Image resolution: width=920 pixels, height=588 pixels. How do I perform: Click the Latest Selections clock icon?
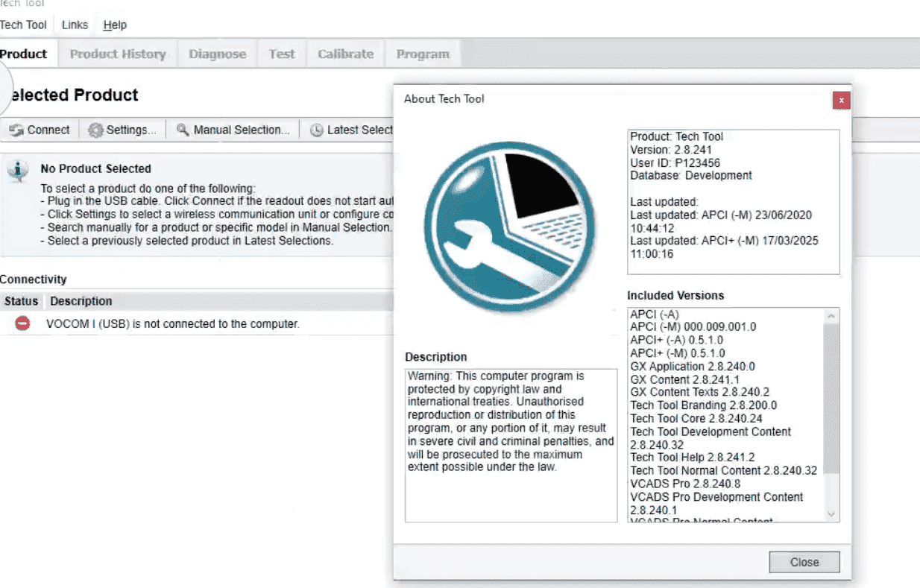[316, 130]
